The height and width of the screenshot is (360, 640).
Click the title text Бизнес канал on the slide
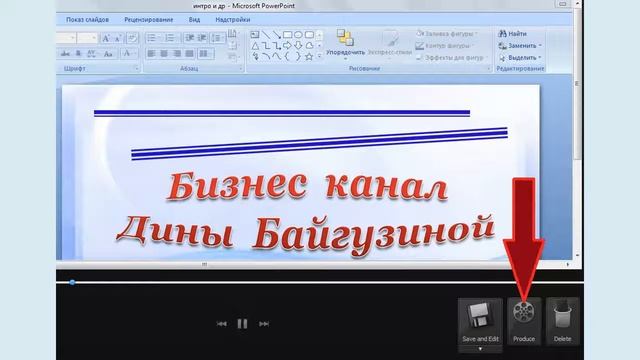coord(307,187)
